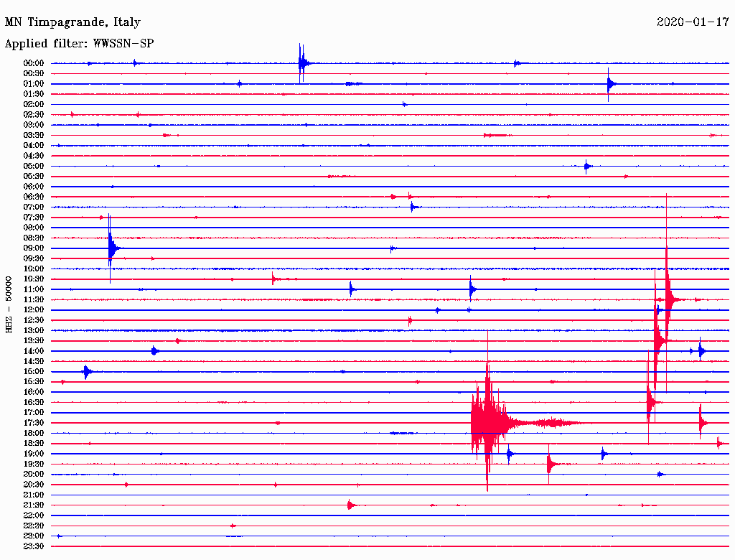This screenshot has width=735, height=560.
Task: Click the 13:30 time label
Action: [x=34, y=341]
